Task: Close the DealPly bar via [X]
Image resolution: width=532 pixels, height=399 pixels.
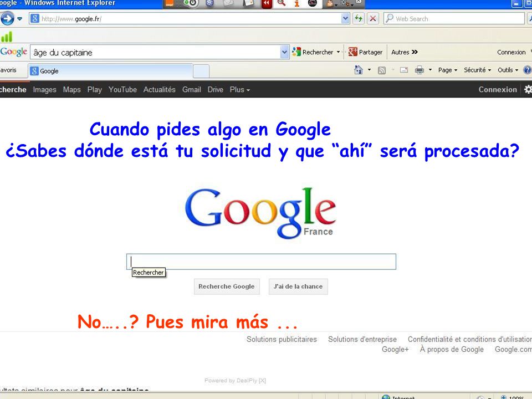Action: click(262, 381)
